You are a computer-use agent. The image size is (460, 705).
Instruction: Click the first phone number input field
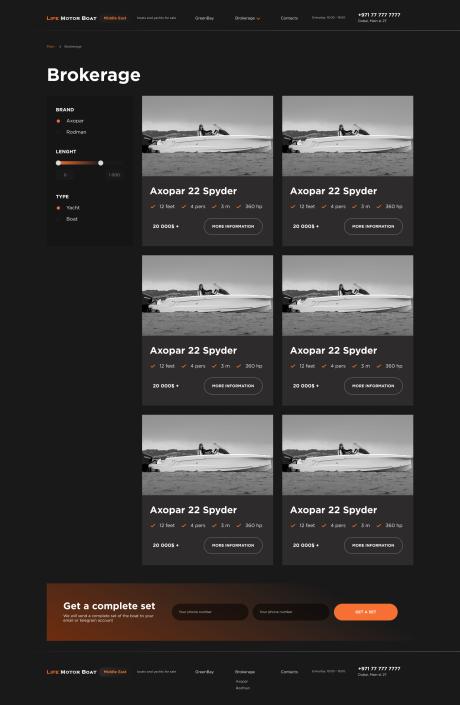[210, 612]
